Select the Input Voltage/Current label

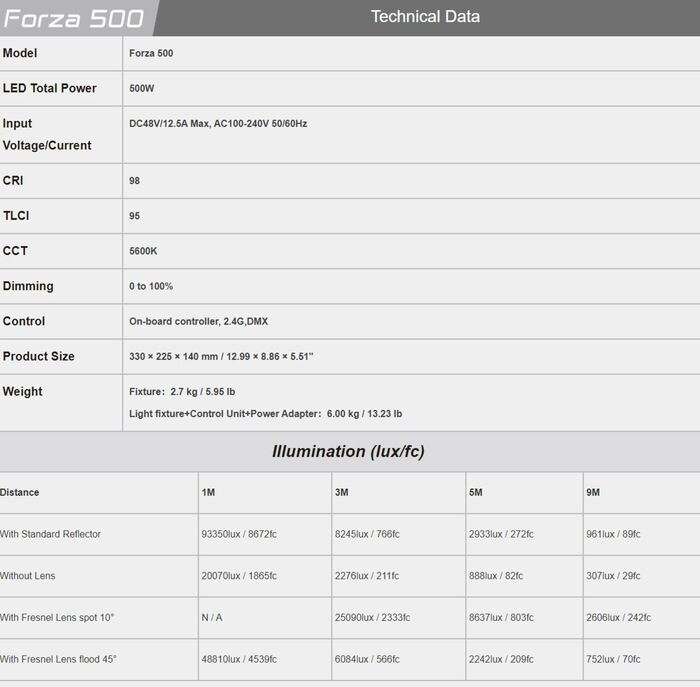tap(47, 134)
